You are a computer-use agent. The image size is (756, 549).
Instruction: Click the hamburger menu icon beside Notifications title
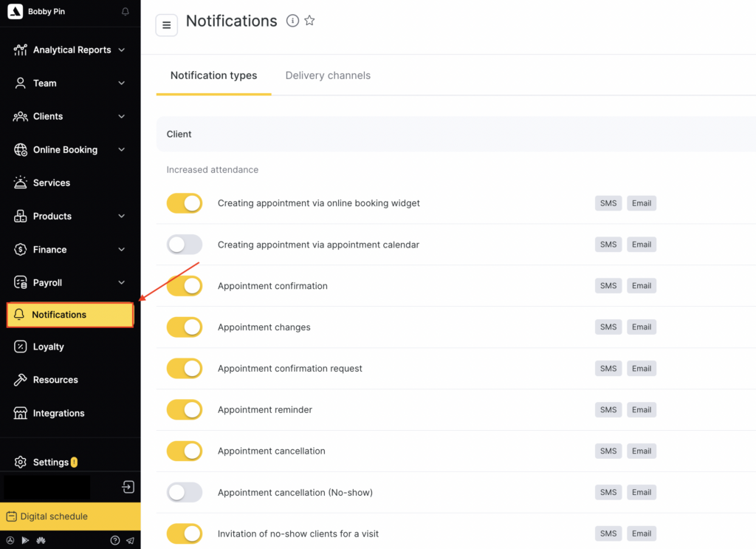[167, 25]
